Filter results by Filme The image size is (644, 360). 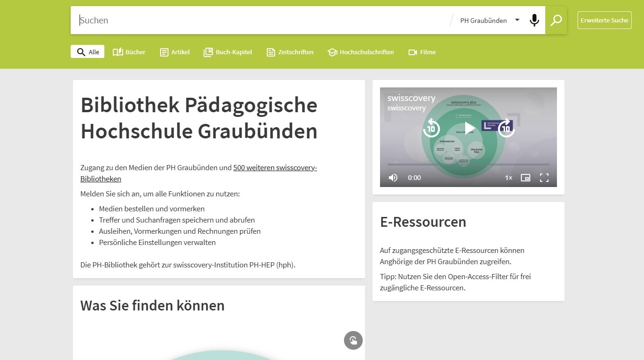click(x=422, y=52)
